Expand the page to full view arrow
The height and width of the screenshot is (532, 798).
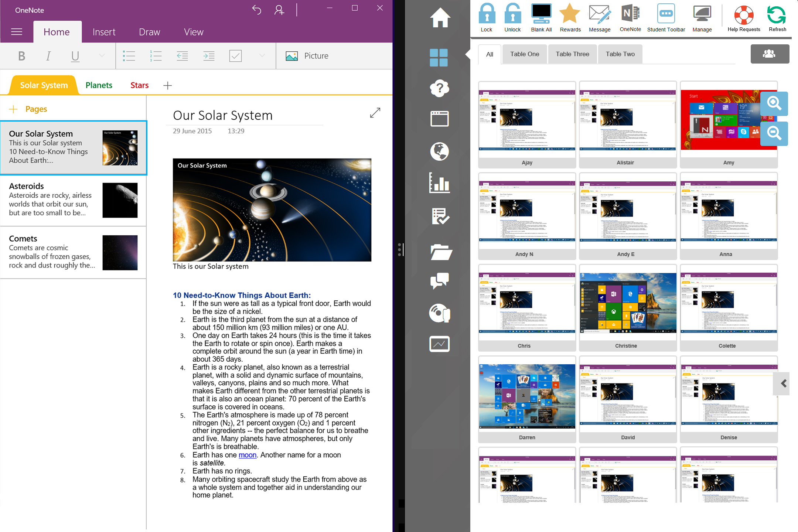click(375, 113)
